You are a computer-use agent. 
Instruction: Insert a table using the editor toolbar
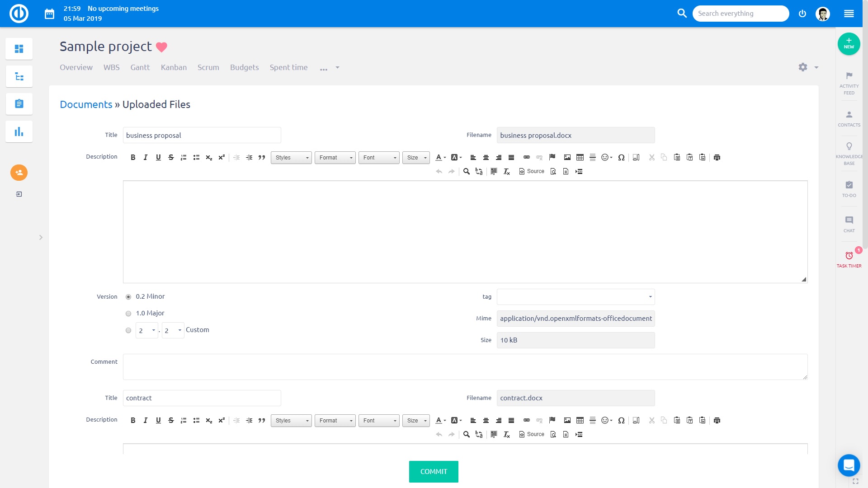pyautogui.click(x=580, y=157)
